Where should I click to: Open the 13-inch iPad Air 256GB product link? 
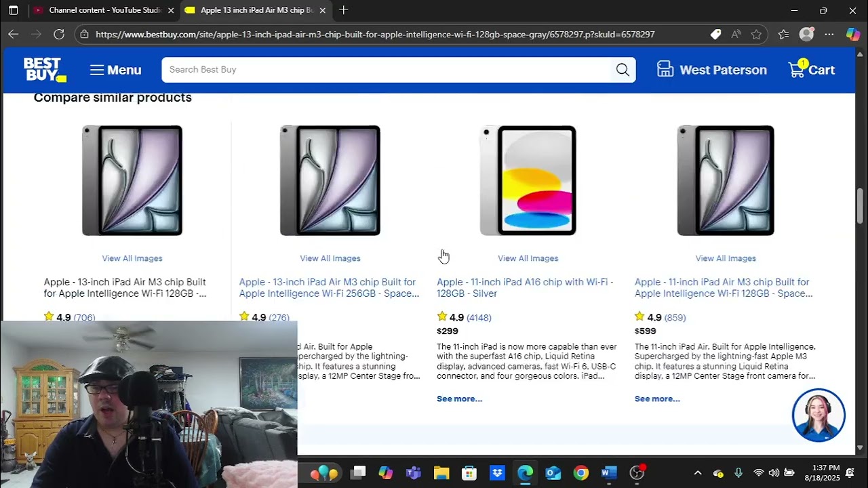coord(329,287)
